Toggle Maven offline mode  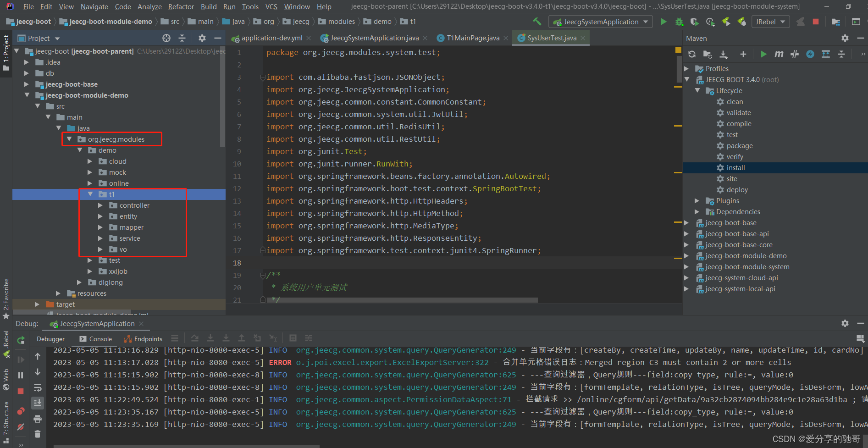[x=795, y=54]
